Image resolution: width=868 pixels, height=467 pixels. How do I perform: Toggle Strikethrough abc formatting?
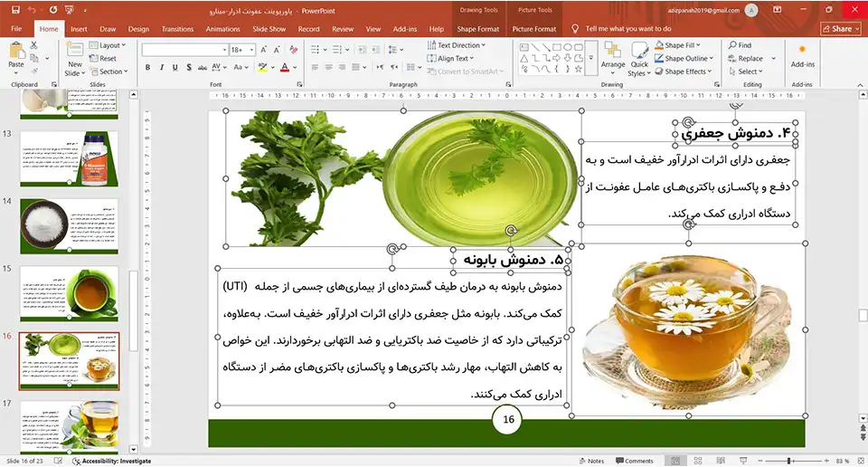tap(202, 68)
